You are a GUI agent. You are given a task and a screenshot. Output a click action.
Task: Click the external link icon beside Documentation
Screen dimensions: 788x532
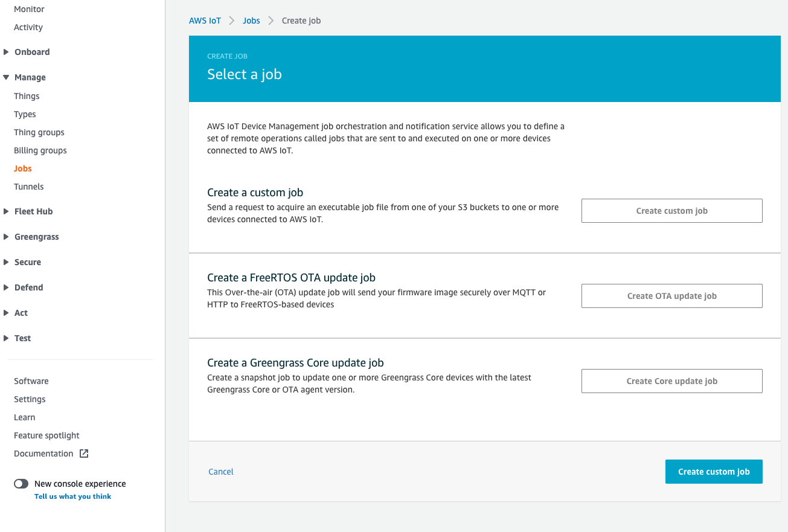84,453
